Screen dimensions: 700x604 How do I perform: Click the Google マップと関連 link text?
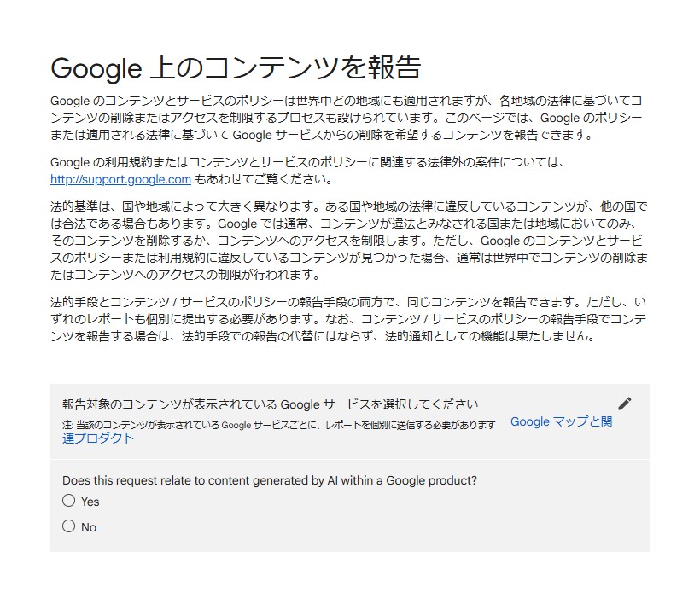click(561, 421)
